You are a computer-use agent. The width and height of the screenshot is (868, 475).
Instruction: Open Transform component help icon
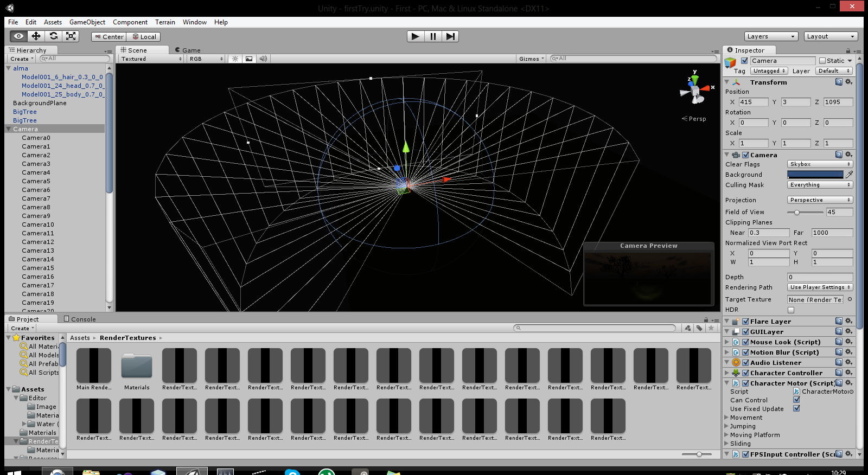[x=839, y=82]
